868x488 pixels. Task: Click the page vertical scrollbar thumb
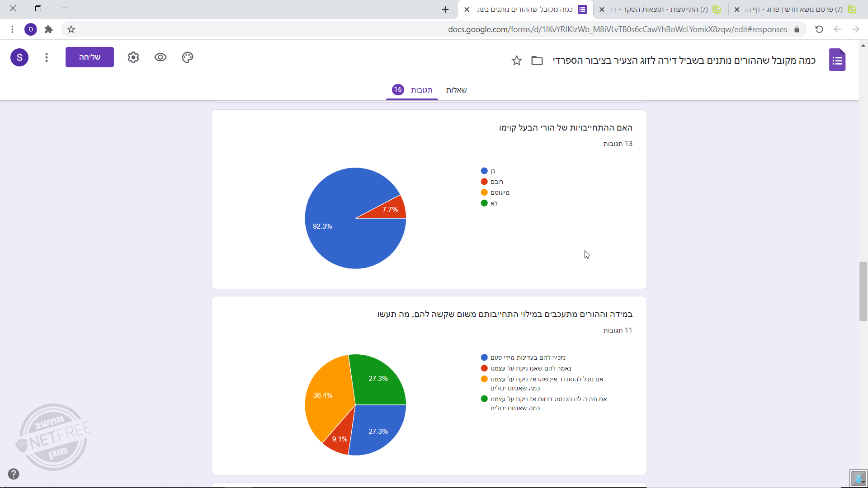863,291
